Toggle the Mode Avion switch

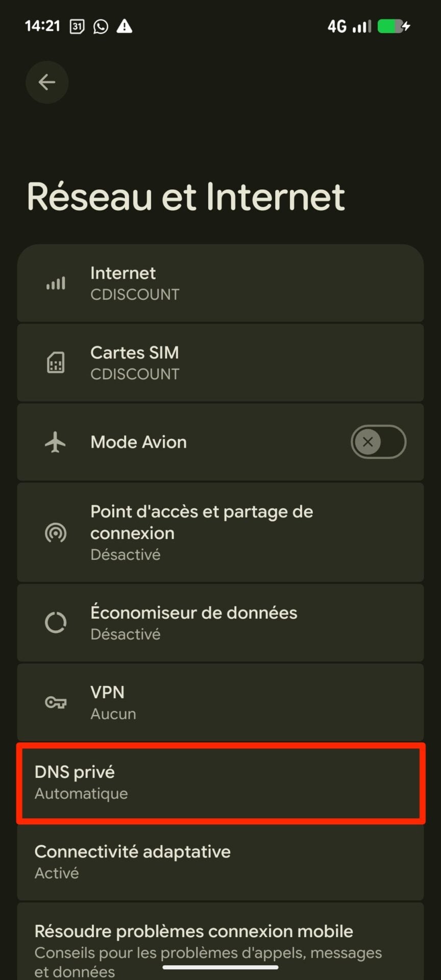pos(378,442)
